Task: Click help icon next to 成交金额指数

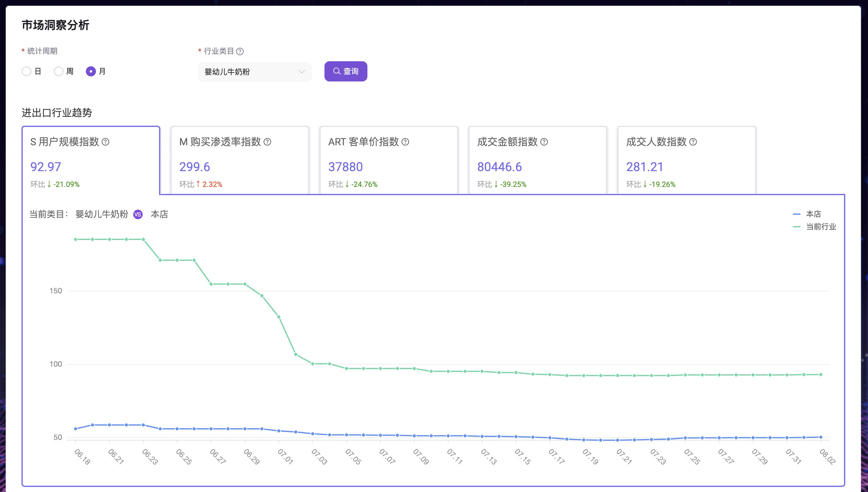Action: click(x=544, y=142)
